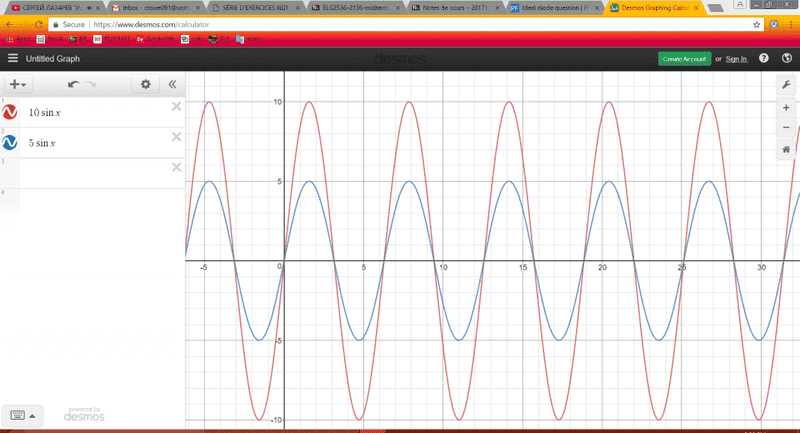This screenshot has height=433, width=800.
Task: Open the Help question mark icon
Action: tap(763, 60)
